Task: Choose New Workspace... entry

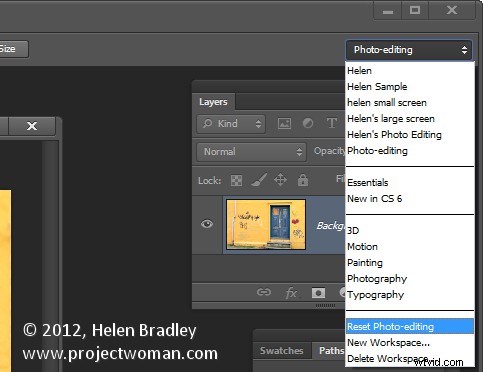Action: tap(410, 343)
